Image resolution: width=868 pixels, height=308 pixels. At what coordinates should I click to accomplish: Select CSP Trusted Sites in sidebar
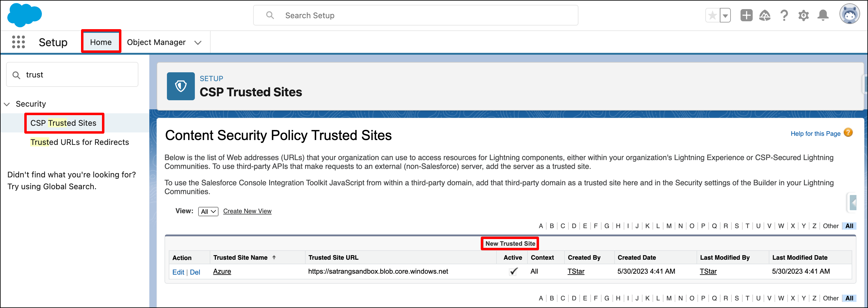tap(63, 123)
